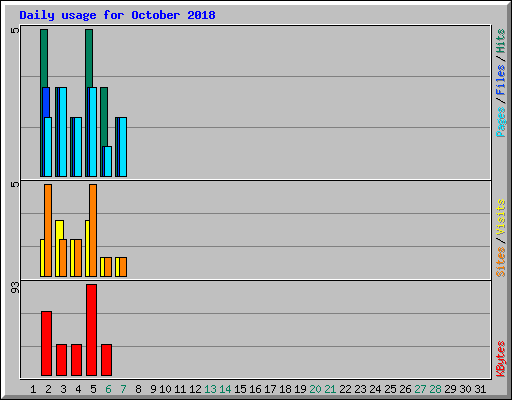Click day label "29" on the x-axis
512x400 pixels.
click(x=450, y=389)
